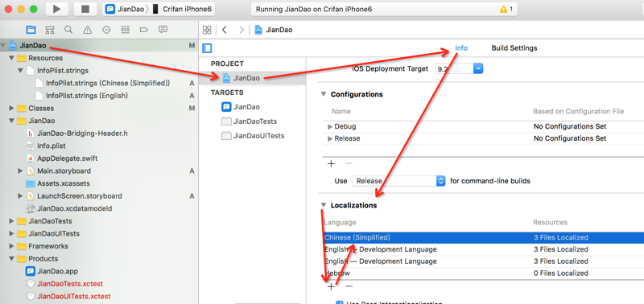This screenshot has width=644, height=304.
Task: Remove the selected localization with the minus button
Action: pyautogui.click(x=349, y=286)
